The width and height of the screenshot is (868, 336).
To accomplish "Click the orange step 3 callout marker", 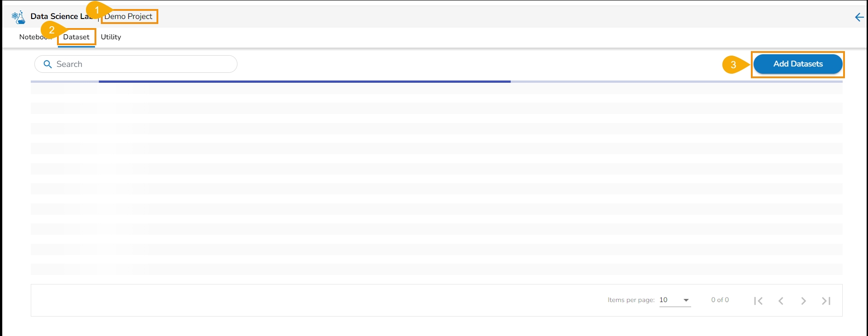I will pos(733,65).
